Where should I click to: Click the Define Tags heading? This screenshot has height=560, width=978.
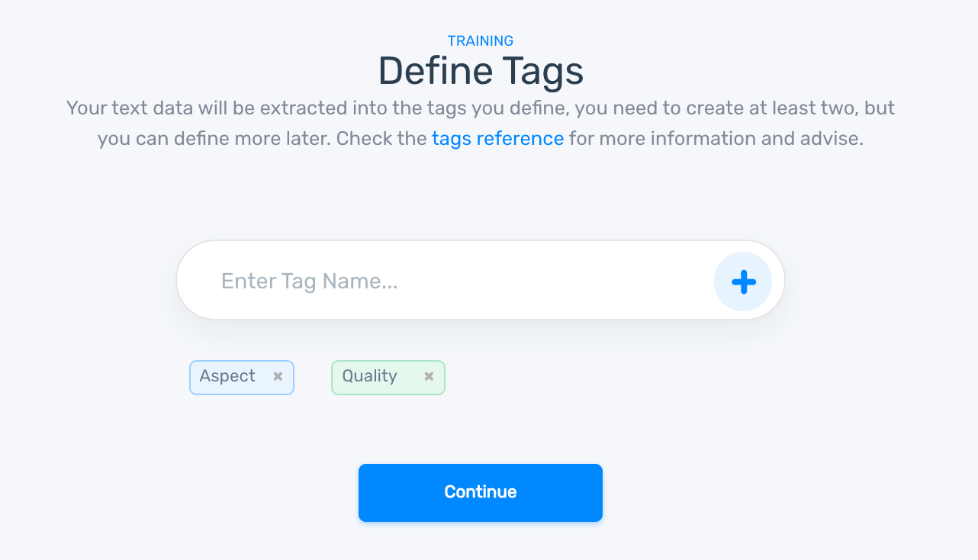[481, 71]
